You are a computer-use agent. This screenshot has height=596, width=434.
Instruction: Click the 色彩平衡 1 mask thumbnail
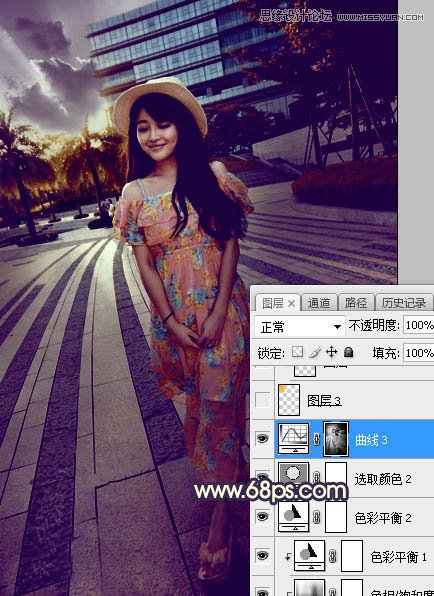pos(352,556)
